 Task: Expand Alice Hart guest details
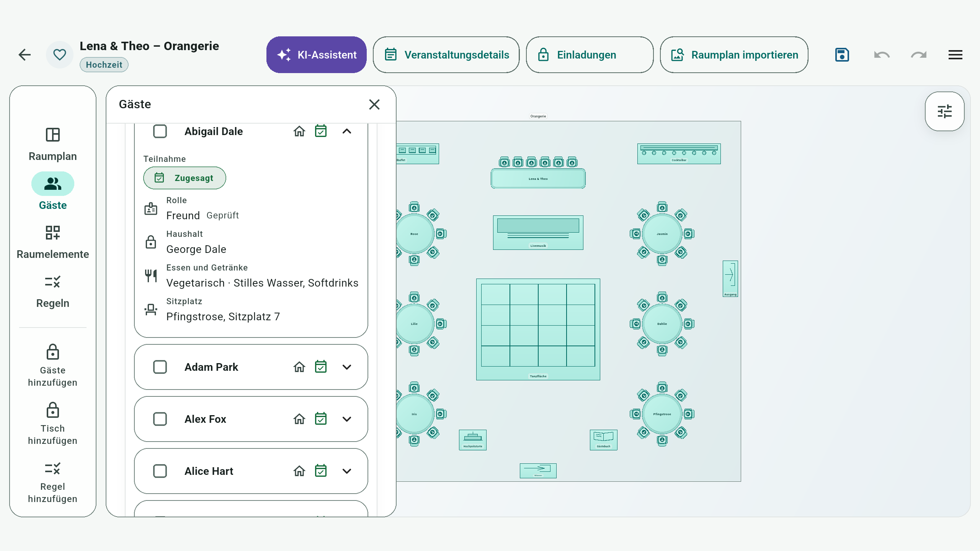pyautogui.click(x=347, y=471)
